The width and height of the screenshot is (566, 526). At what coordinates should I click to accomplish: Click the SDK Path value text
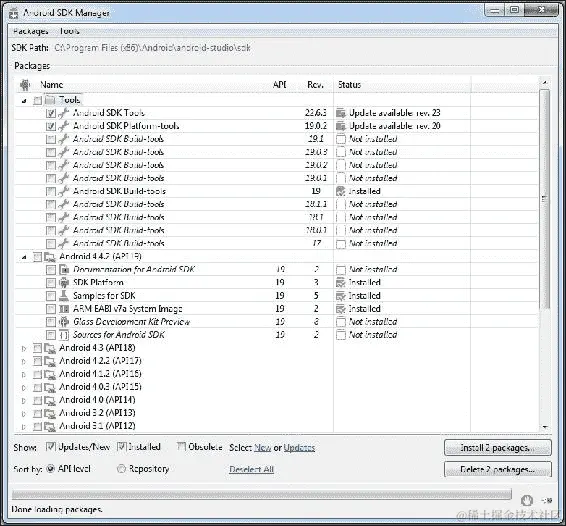(x=152, y=48)
